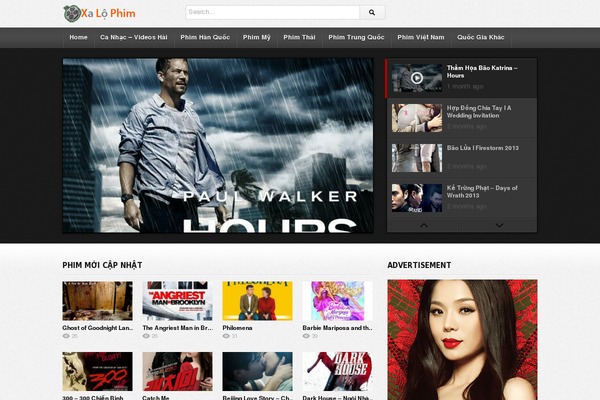Open the 300 movie poster
600x400 pixels.
pos(98,372)
